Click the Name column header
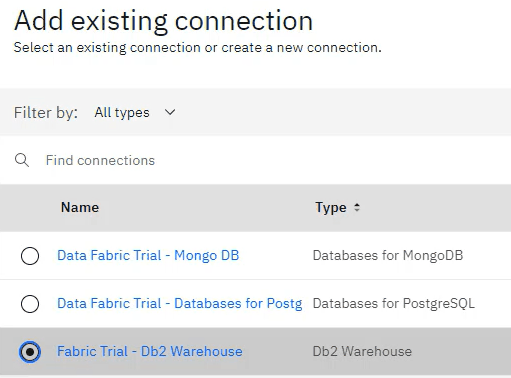This screenshot has width=511, height=378. [x=80, y=207]
